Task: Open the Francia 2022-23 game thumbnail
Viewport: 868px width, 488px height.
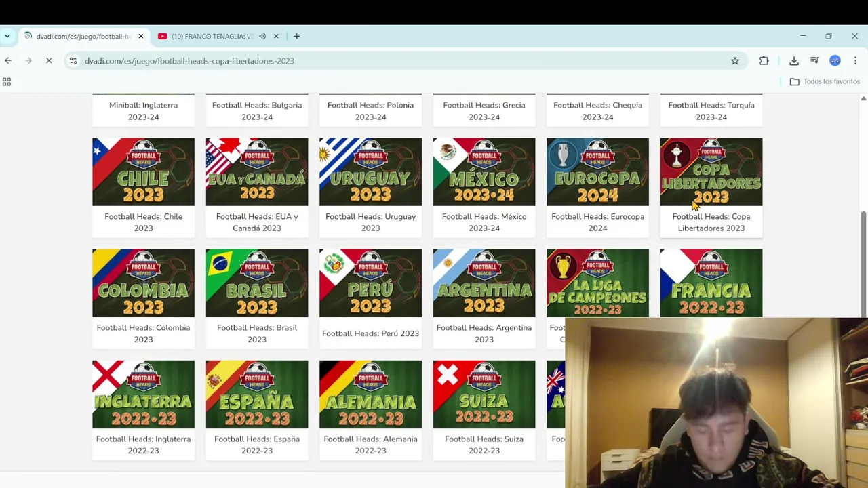Action: pos(711,283)
